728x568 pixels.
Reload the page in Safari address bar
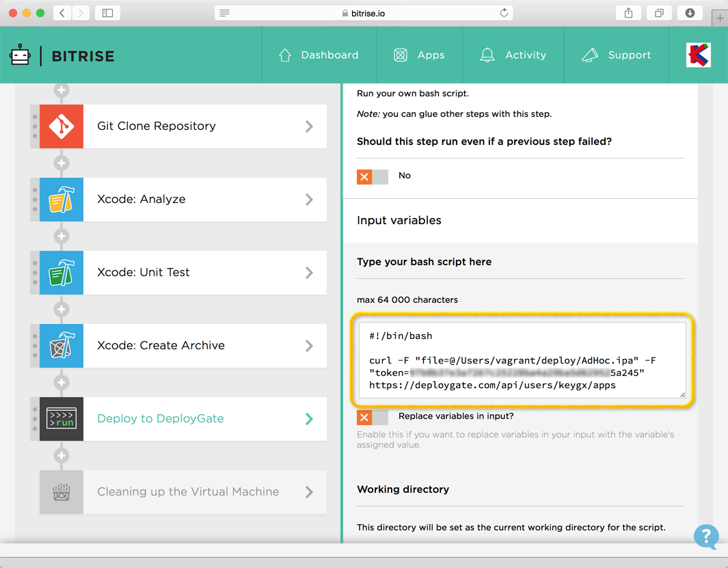coord(504,13)
